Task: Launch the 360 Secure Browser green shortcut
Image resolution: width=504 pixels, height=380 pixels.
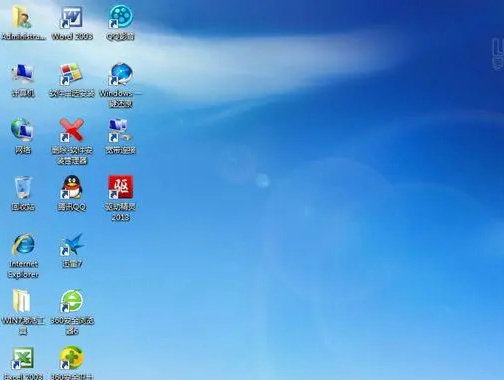Action: coord(72,301)
